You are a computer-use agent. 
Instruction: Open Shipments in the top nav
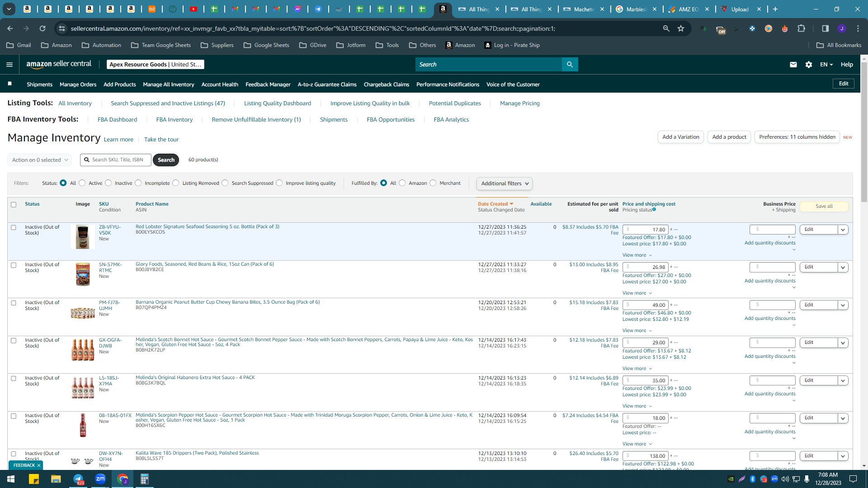point(39,84)
